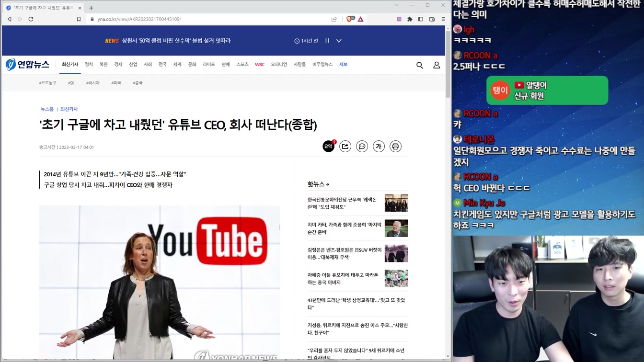The height and width of the screenshot is (362, 644).
Task: Expand the news ticker dropdown chevron
Action: coord(339,41)
